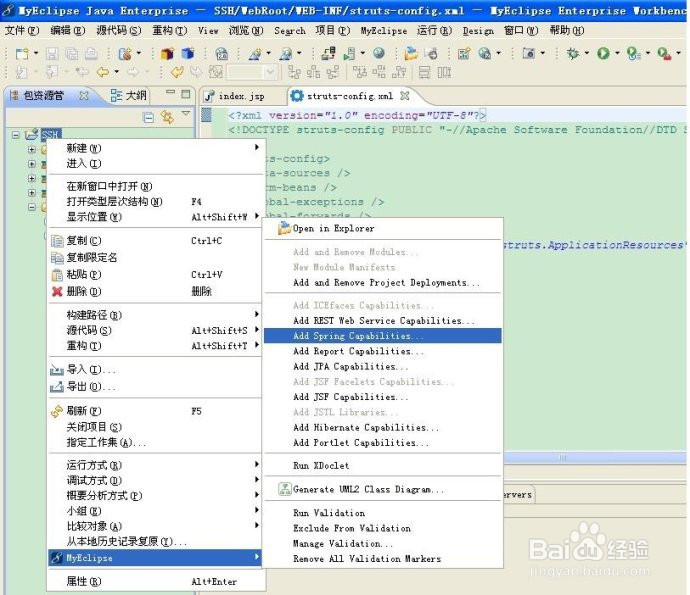The width and height of the screenshot is (690, 595).
Task: Open the Debug button dropdown arrow
Action: pyautogui.click(x=587, y=53)
